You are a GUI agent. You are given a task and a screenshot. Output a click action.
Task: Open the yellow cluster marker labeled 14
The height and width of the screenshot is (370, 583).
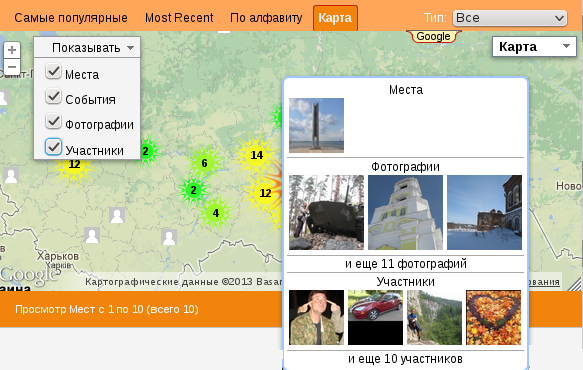(x=257, y=155)
